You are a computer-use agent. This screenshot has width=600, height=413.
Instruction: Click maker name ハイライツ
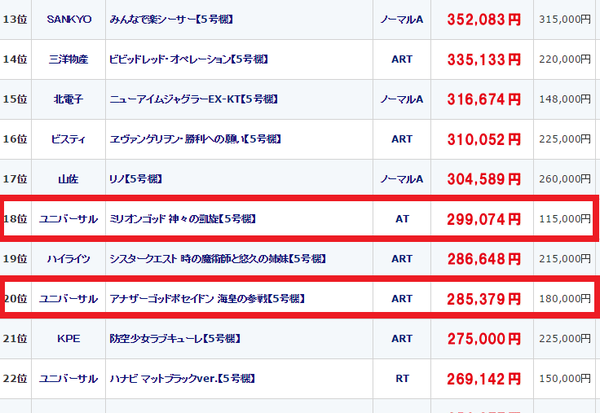[68, 259]
